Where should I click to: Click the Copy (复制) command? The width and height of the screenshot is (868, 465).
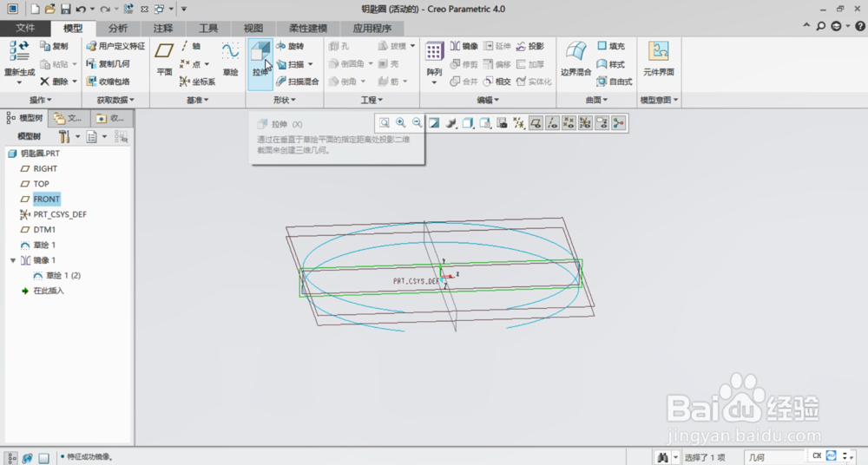(x=54, y=46)
